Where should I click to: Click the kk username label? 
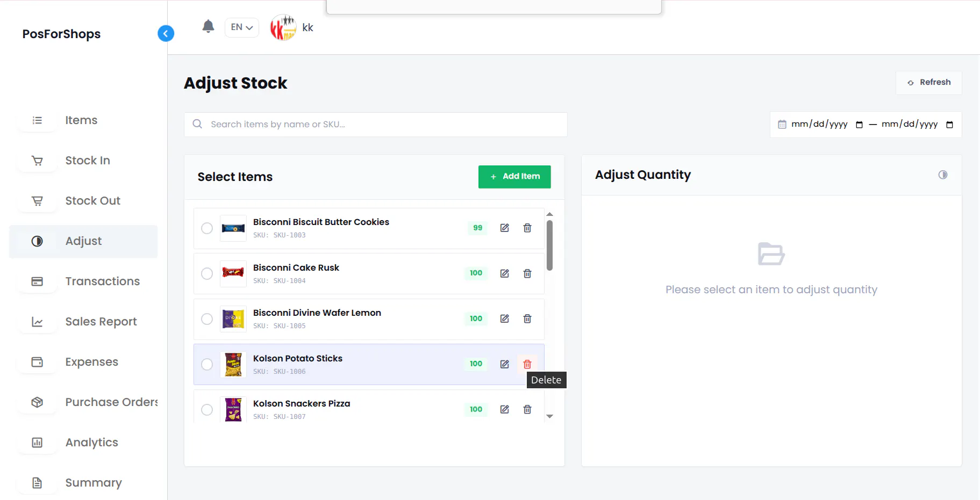click(x=307, y=27)
